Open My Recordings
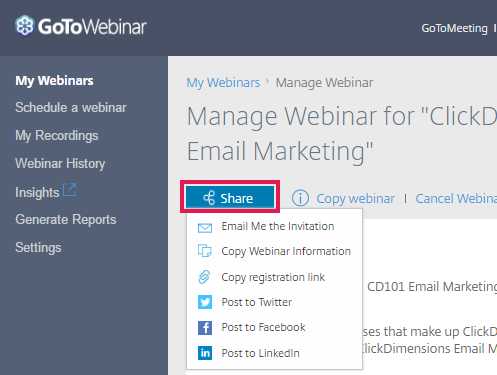Image resolution: width=497 pixels, height=375 pixels. pyautogui.click(x=57, y=136)
